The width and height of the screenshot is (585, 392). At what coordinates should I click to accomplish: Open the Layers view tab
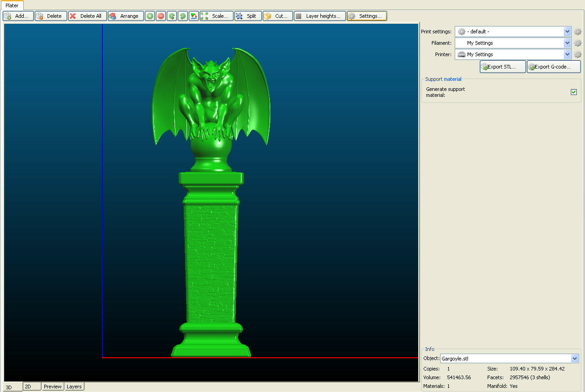click(x=74, y=387)
